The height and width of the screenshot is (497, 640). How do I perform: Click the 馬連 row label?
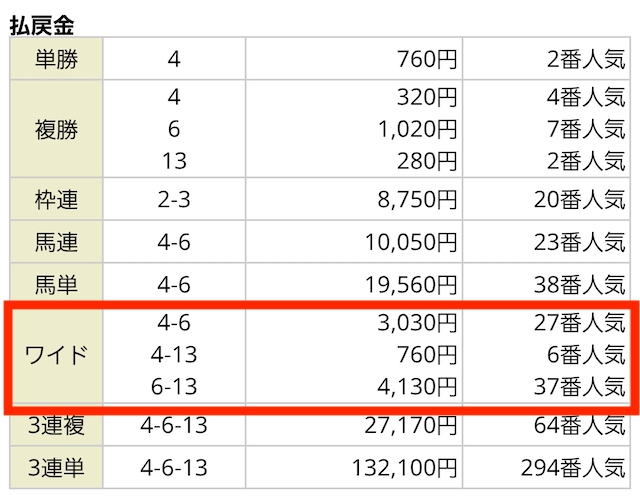[56, 242]
